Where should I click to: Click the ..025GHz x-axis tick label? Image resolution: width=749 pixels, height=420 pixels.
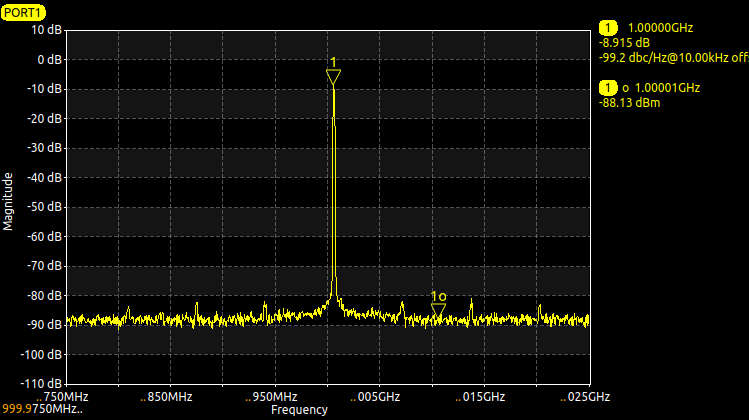[585, 397]
